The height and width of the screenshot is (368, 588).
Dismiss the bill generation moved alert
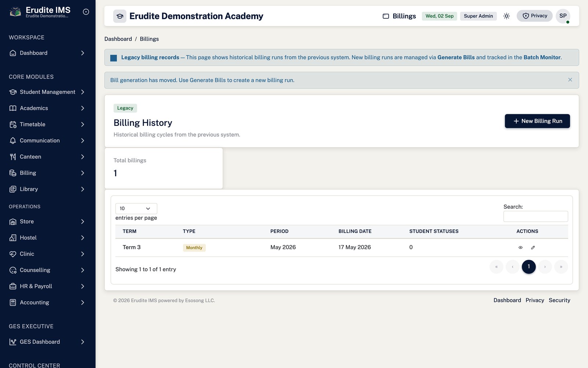(x=570, y=80)
